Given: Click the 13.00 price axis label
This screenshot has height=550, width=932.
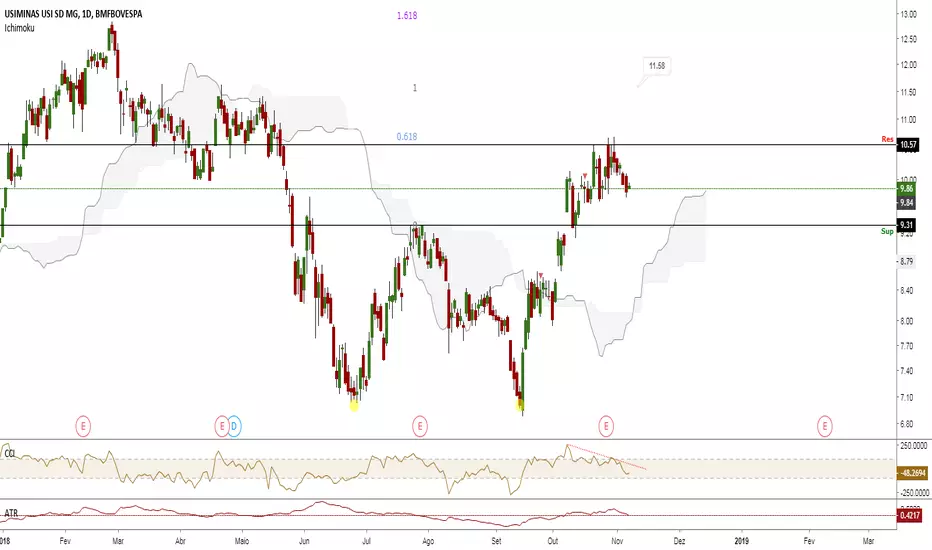Looking at the screenshot, I should (908, 14).
